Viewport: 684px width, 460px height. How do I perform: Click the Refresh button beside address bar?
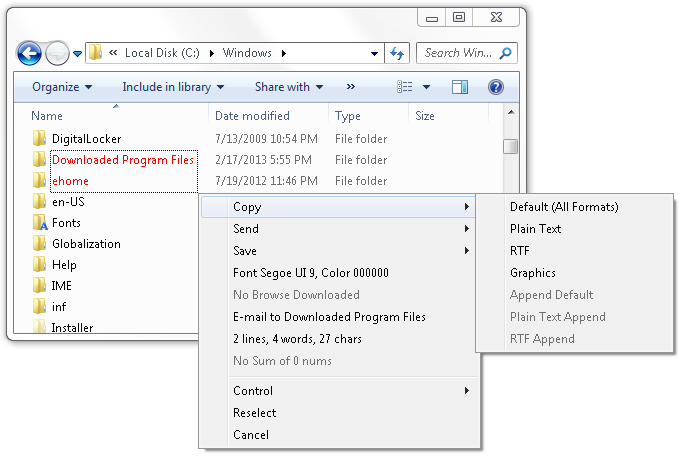click(397, 53)
